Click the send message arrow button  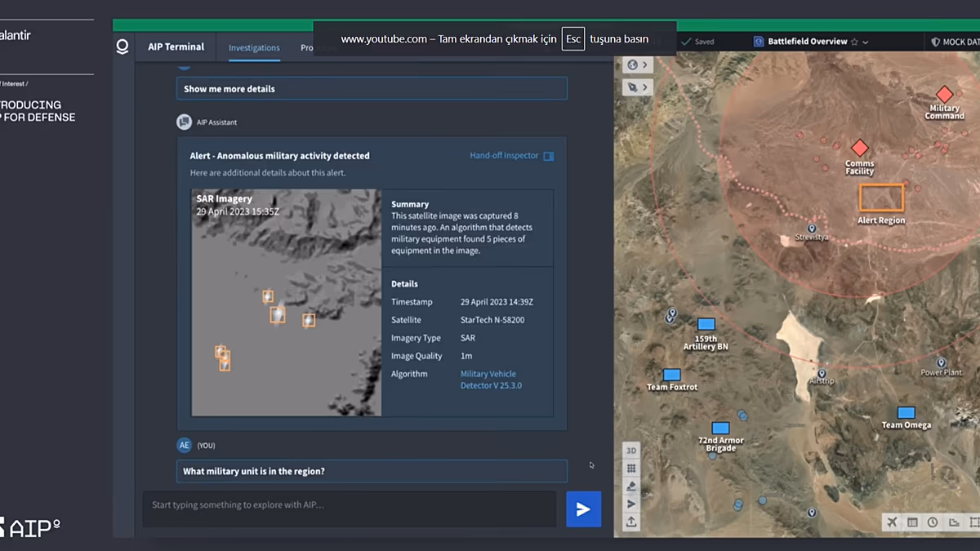[x=583, y=509]
